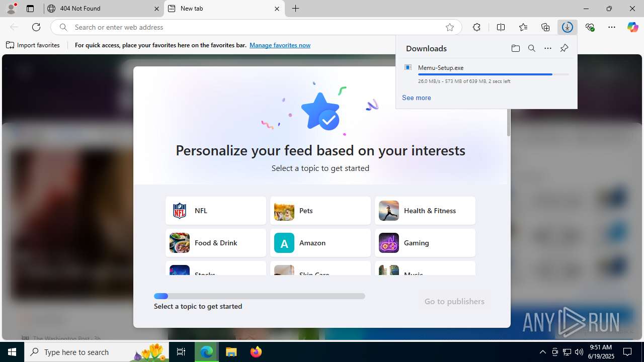This screenshot has height=362, width=644.
Task: Pin the Downloads panel
Action: pos(564,48)
